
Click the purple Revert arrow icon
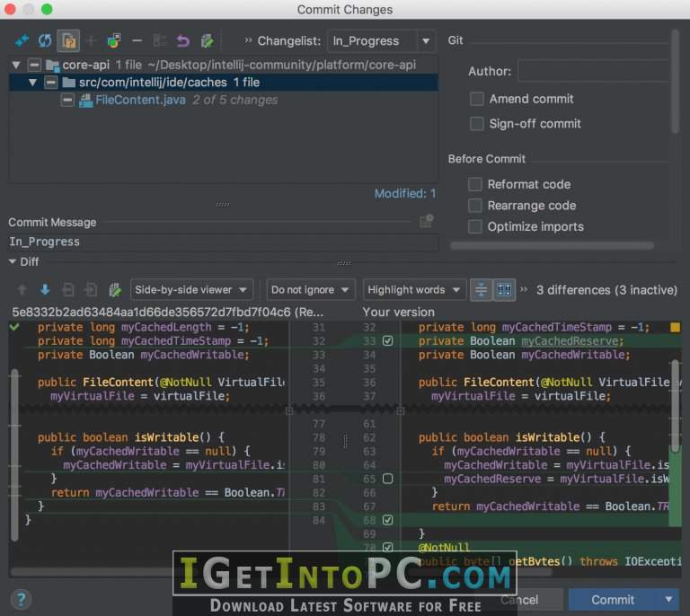(183, 41)
